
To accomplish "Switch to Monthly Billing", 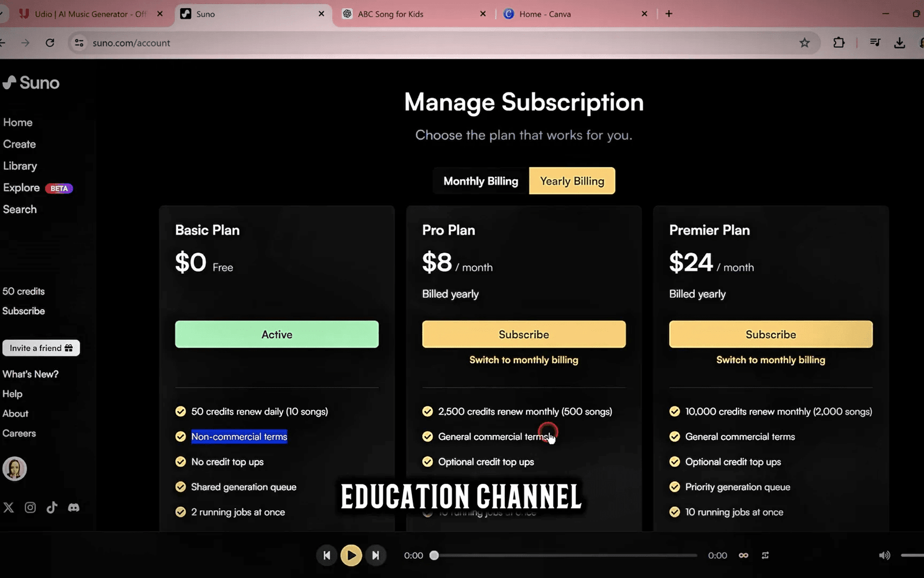I will tap(480, 181).
